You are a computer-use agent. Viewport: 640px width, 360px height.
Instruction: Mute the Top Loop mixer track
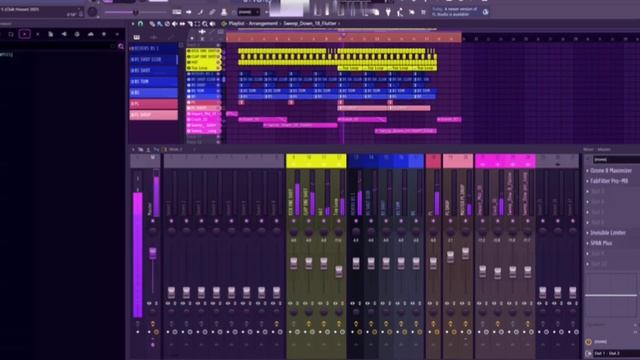(x=339, y=221)
